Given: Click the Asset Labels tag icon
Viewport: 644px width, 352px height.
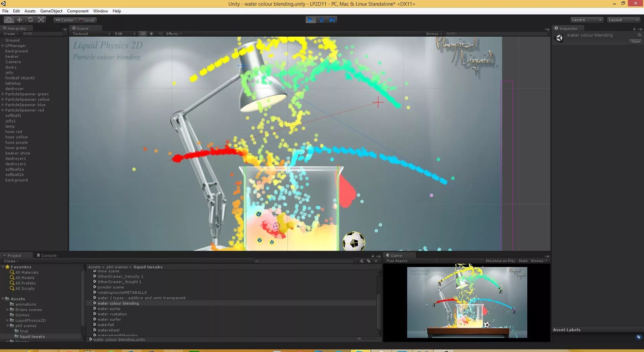Looking at the screenshot, I should [639, 337].
